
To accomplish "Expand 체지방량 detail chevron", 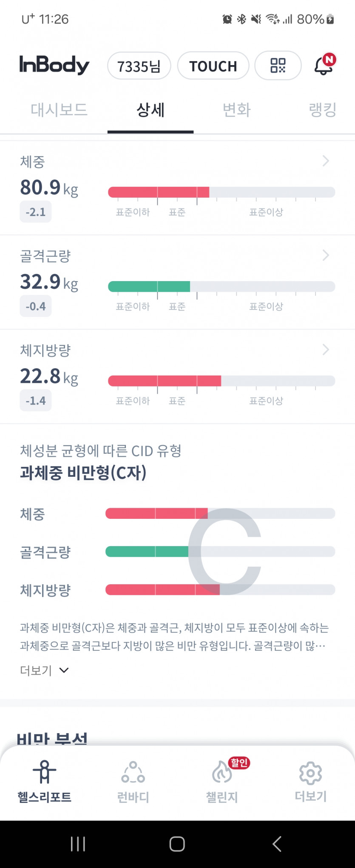I will (x=326, y=350).
